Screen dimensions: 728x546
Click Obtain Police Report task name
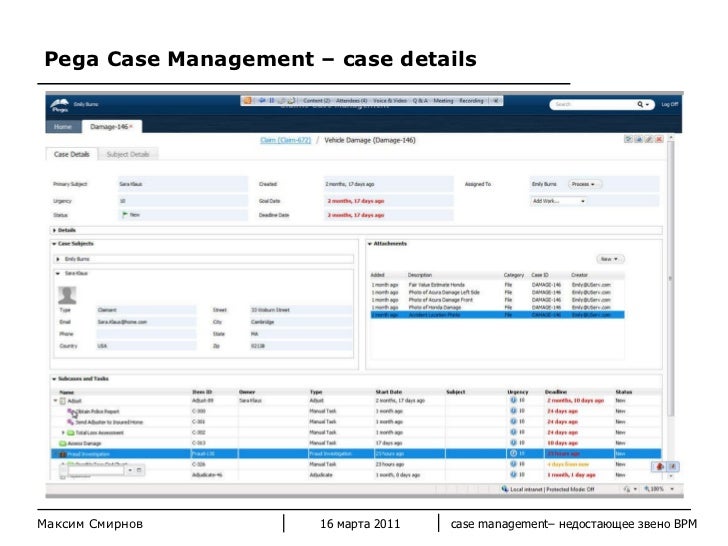pos(98,411)
